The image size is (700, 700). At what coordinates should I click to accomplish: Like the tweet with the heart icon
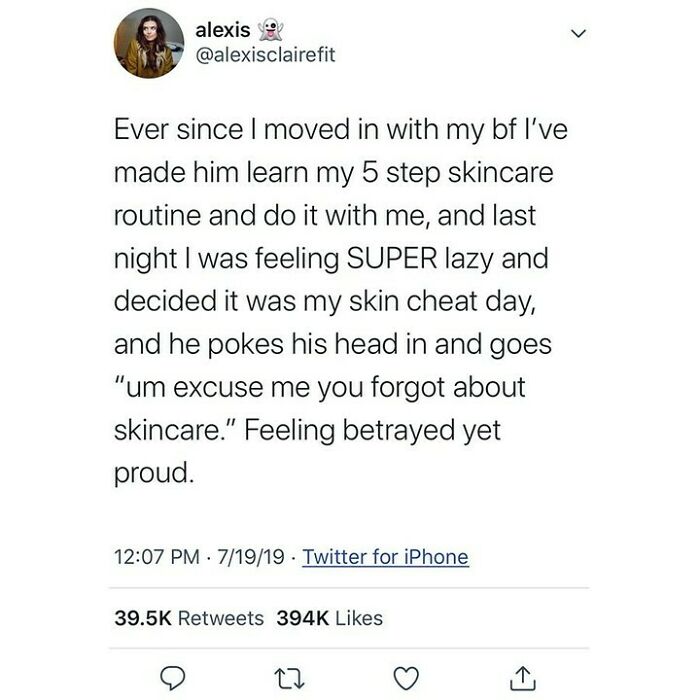click(406, 679)
